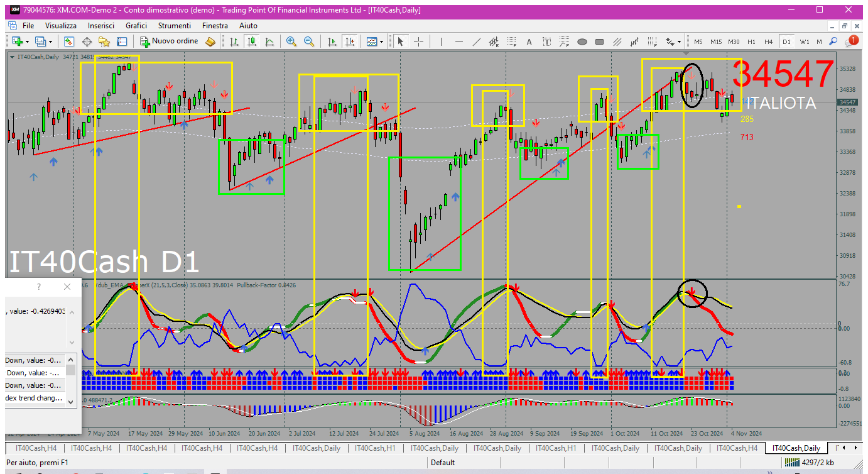Switch chart to line chart type
868x474 pixels.
pos(269,41)
